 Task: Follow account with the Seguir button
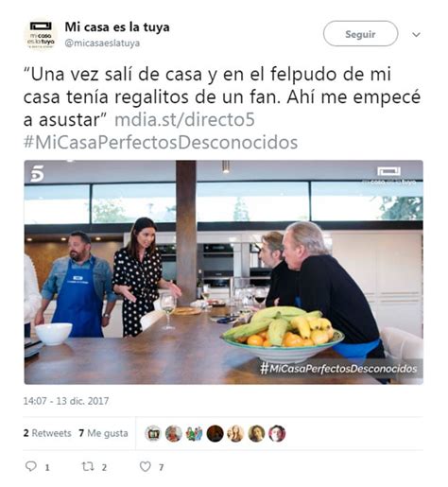click(360, 34)
